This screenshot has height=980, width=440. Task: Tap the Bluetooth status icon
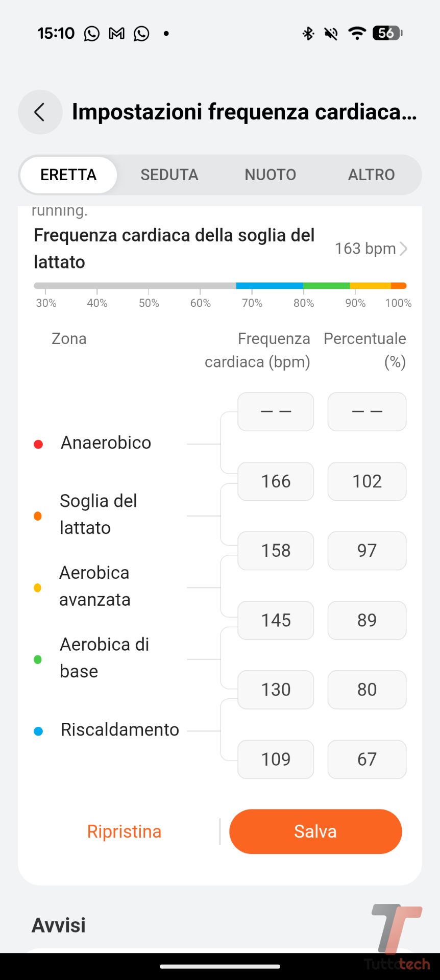pyautogui.click(x=308, y=34)
